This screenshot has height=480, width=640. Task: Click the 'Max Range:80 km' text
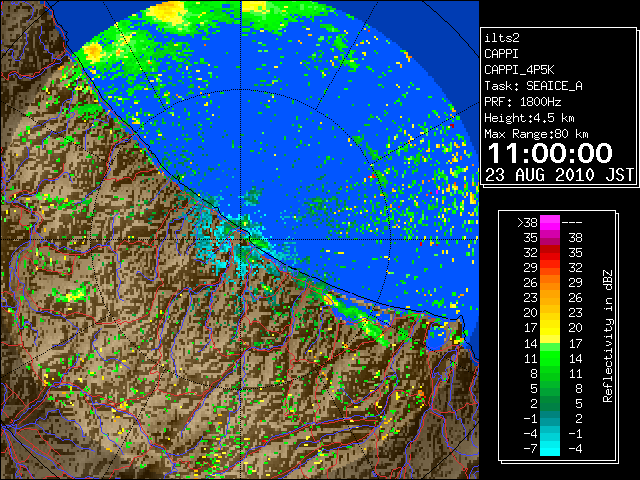536,134
